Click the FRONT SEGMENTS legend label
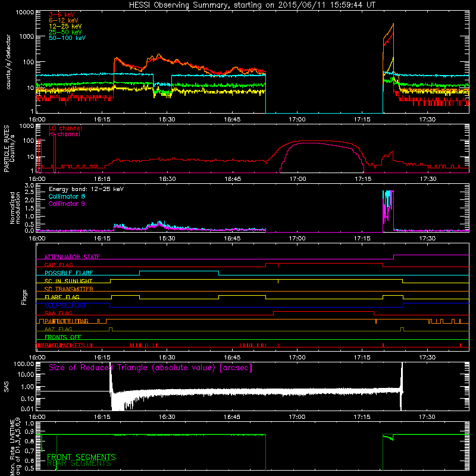The height and width of the screenshot is (476, 476). point(82,457)
